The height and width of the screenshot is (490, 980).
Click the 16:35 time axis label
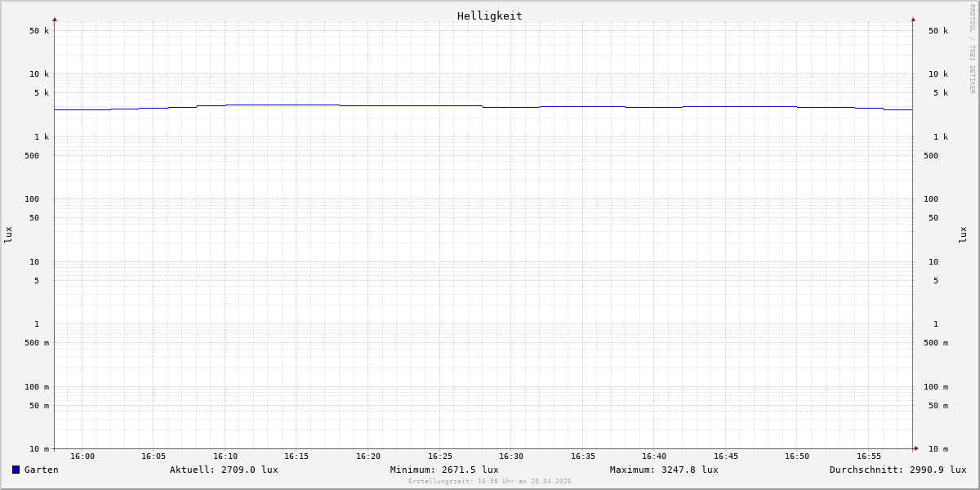pyautogui.click(x=582, y=457)
